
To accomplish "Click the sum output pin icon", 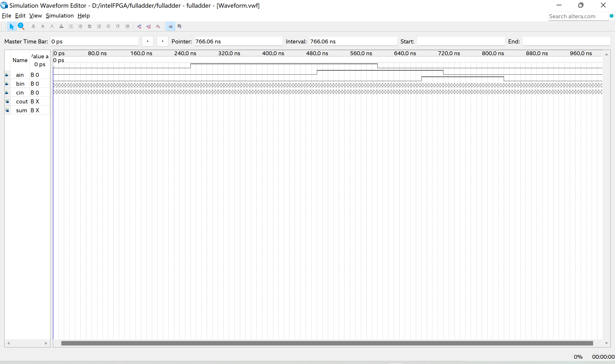I will (7, 110).
